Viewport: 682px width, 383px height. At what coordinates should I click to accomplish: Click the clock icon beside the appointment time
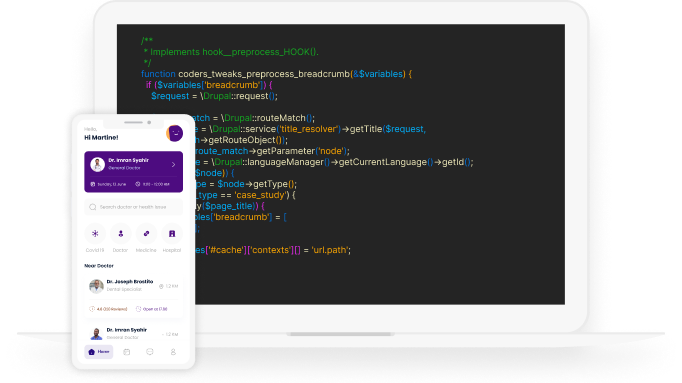tap(137, 184)
